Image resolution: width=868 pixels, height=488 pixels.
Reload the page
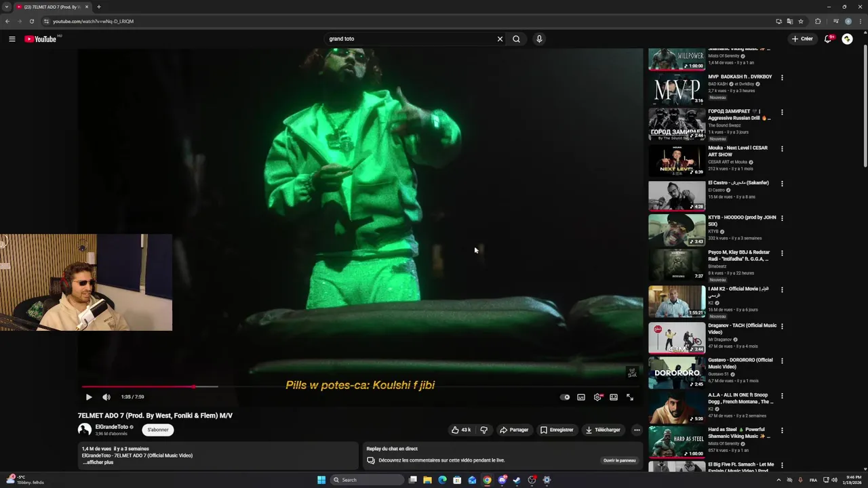pos(31,21)
